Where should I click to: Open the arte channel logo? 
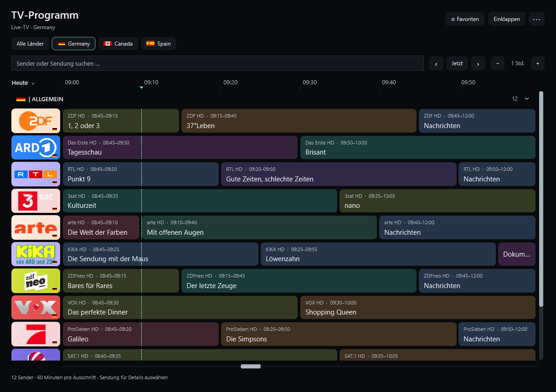coord(36,227)
